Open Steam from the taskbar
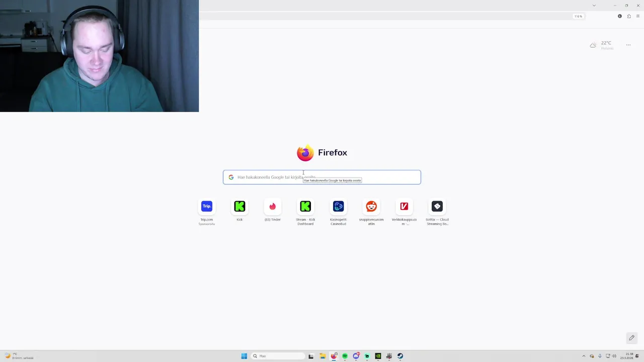Screen dimensions: 644x362 click(x=400, y=356)
